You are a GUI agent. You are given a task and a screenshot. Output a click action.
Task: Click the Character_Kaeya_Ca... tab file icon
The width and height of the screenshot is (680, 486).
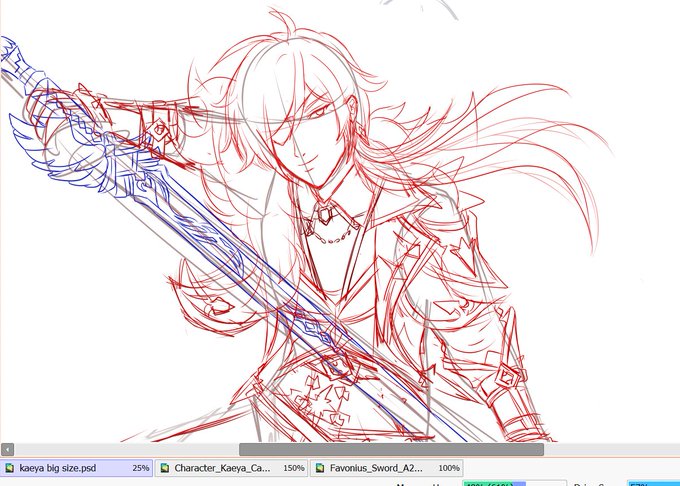pos(165,468)
